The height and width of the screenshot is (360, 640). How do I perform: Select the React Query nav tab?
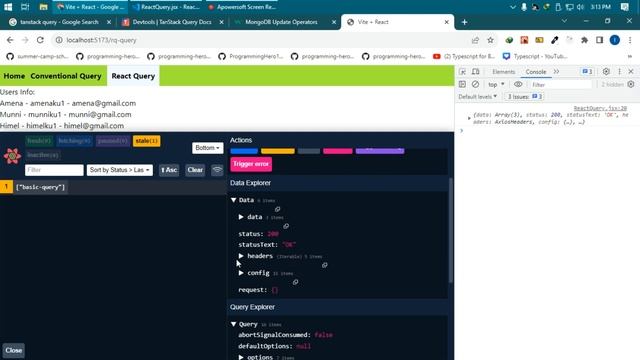pos(133,76)
